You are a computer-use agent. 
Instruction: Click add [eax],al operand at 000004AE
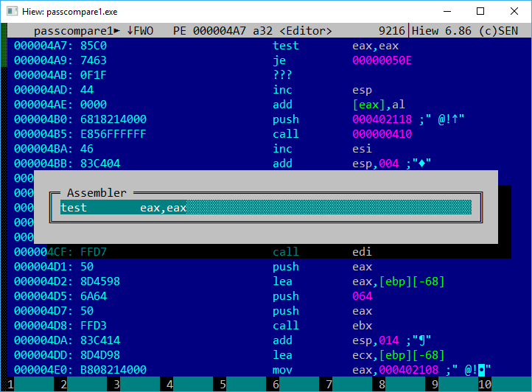click(379, 105)
